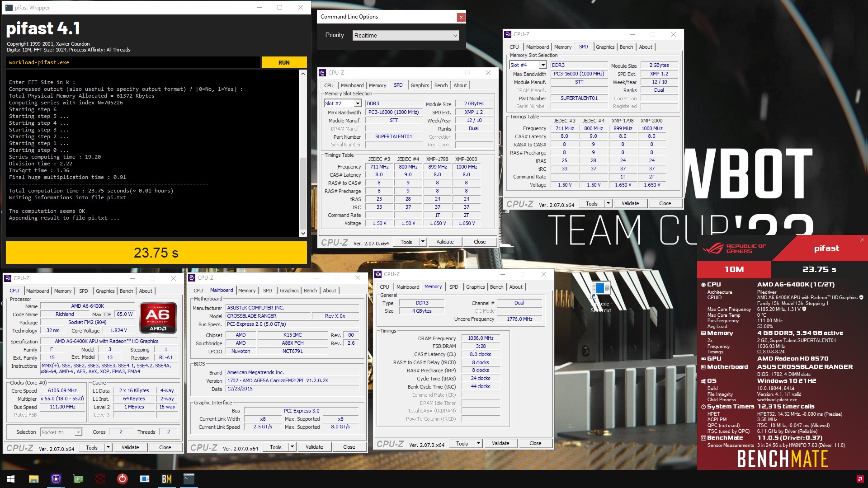Screen dimensions: 868x488
Task: Click pifast console scroll up arrow
Action: click(303, 73)
